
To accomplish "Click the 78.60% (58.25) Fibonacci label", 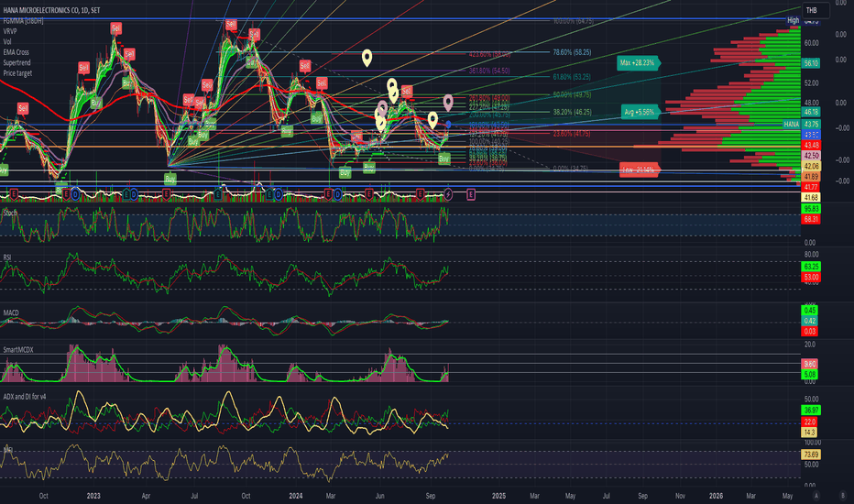I will pos(572,52).
